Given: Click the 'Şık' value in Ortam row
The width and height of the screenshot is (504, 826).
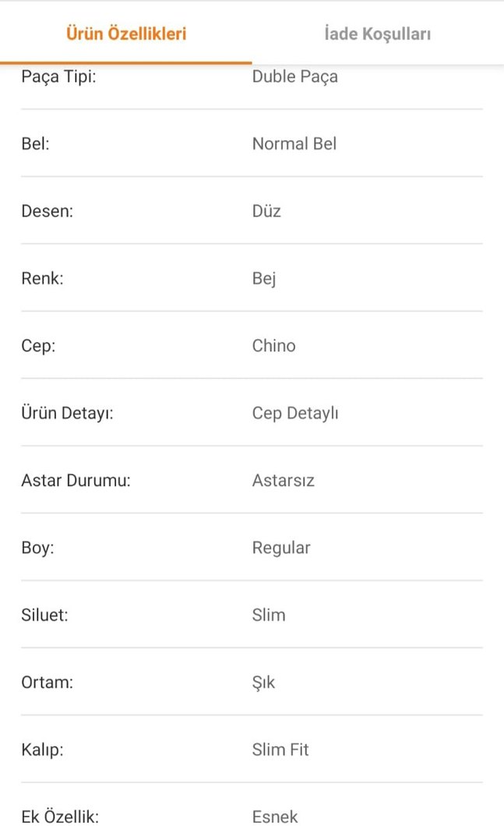Looking at the screenshot, I should (x=263, y=683).
